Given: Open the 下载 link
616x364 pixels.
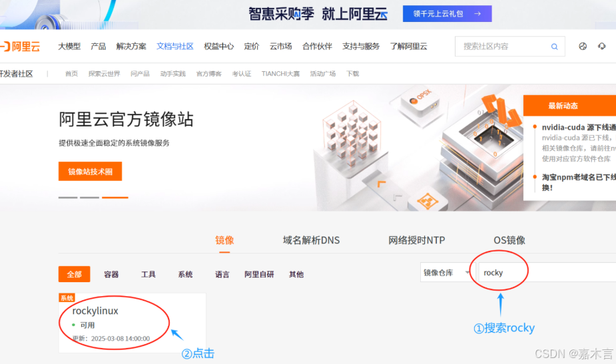Looking at the screenshot, I should click(352, 74).
